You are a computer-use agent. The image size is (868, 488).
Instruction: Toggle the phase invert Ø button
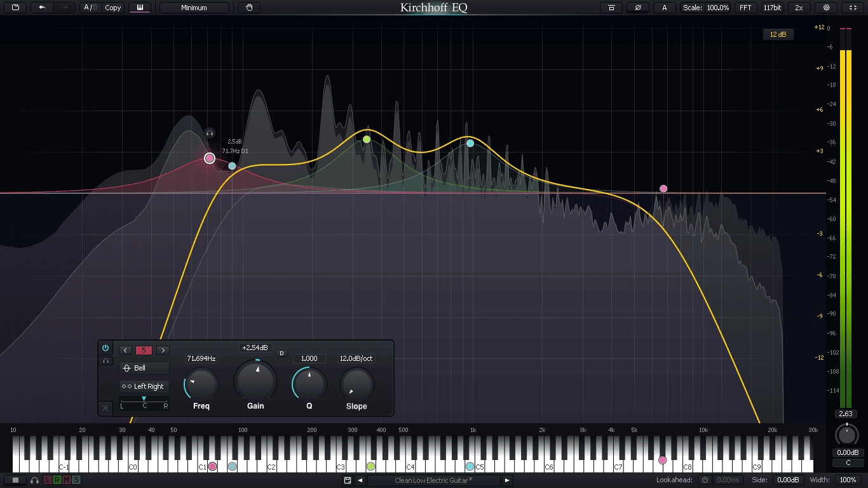pyautogui.click(x=637, y=8)
